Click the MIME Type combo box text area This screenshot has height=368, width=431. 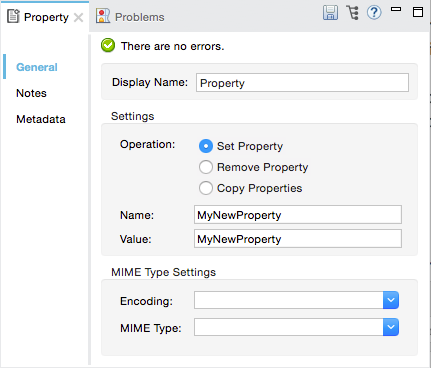(x=289, y=327)
